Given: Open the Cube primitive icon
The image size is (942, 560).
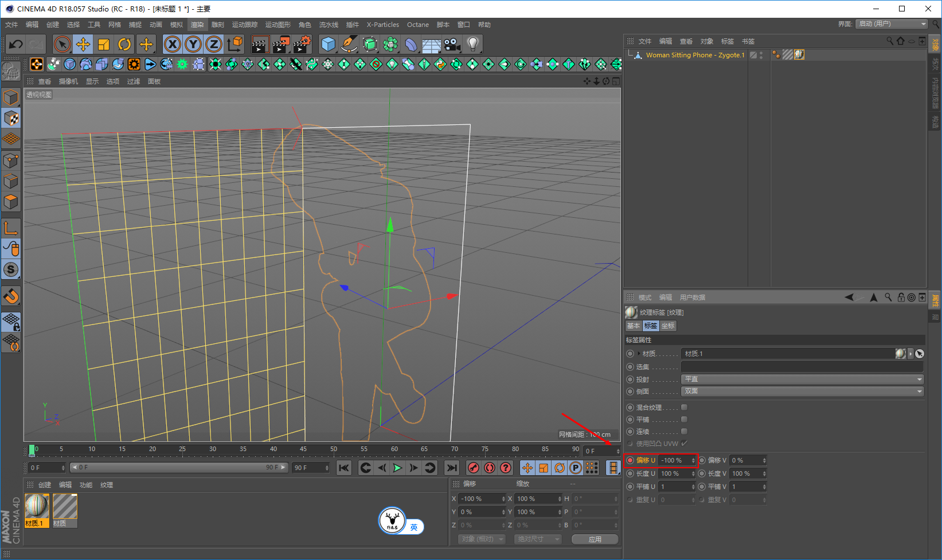Looking at the screenshot, I should coord(328,44).
